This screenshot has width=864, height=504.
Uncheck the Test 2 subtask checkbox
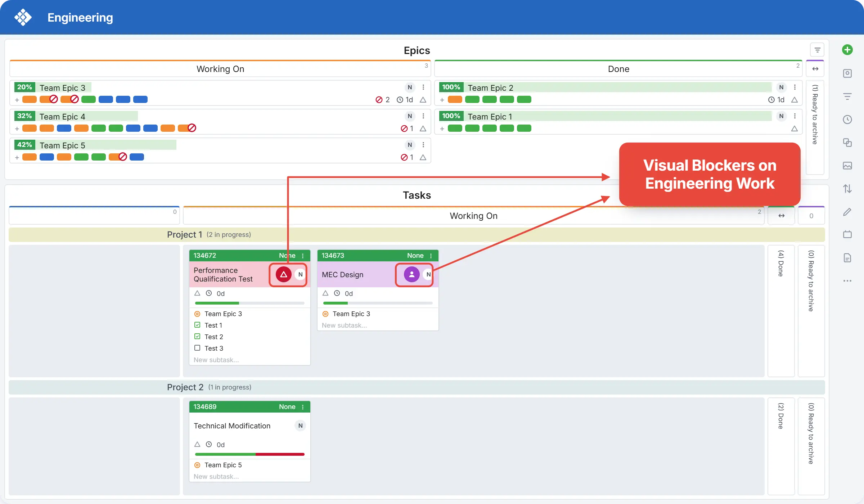point(197,337)
